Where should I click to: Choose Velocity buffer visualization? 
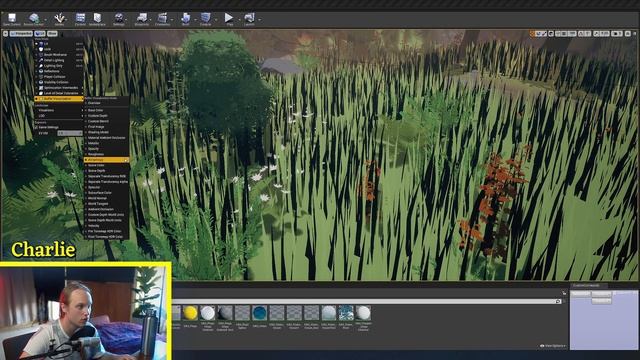coord(107,226)
